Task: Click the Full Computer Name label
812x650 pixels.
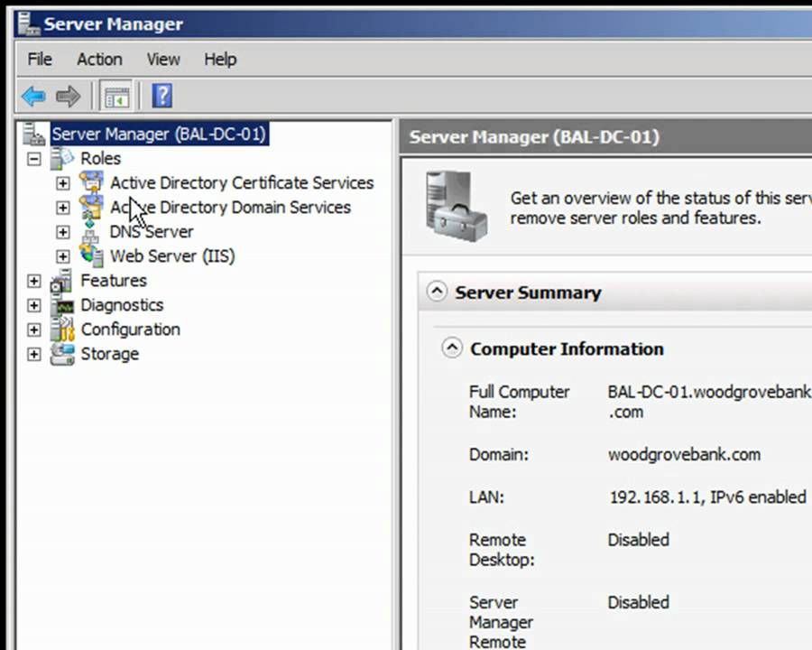Action: tap(519, 402)
